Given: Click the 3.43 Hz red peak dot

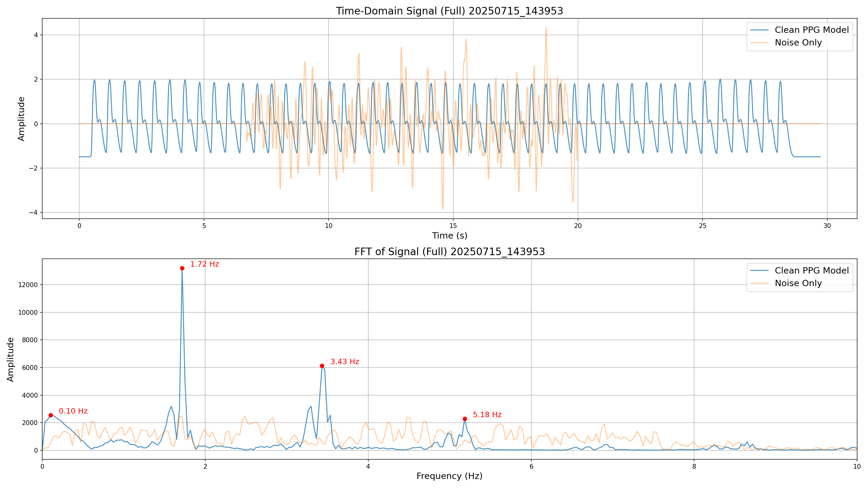Looking at the screenshot, I should (322, 366).
